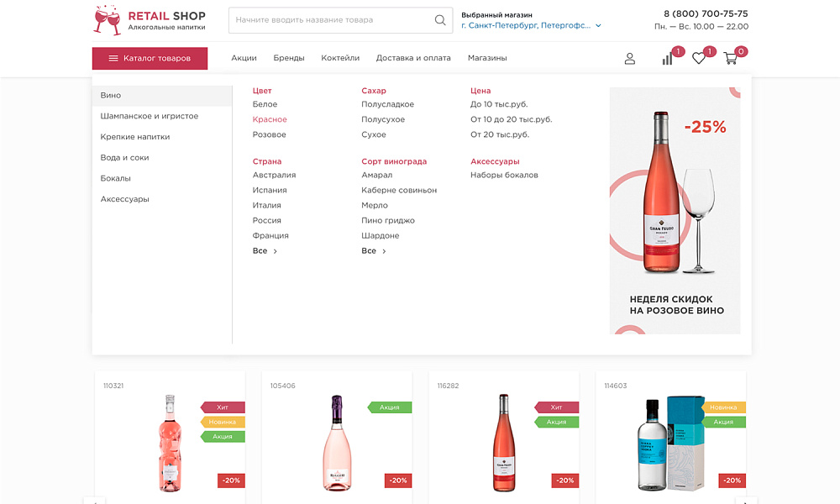Viewport: 840px width, 504px height.
Task: Select Крепкие напитки category
Action: [x=135, y=137]
